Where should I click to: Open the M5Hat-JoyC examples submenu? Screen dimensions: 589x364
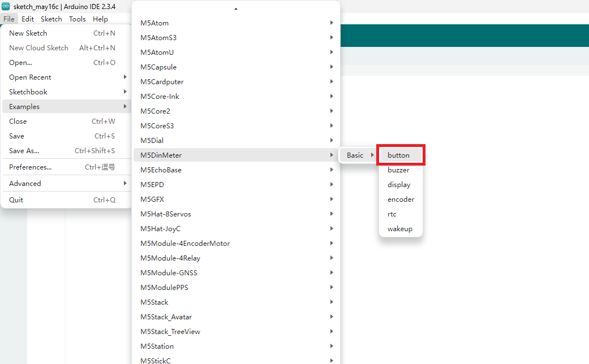(236, 228)
